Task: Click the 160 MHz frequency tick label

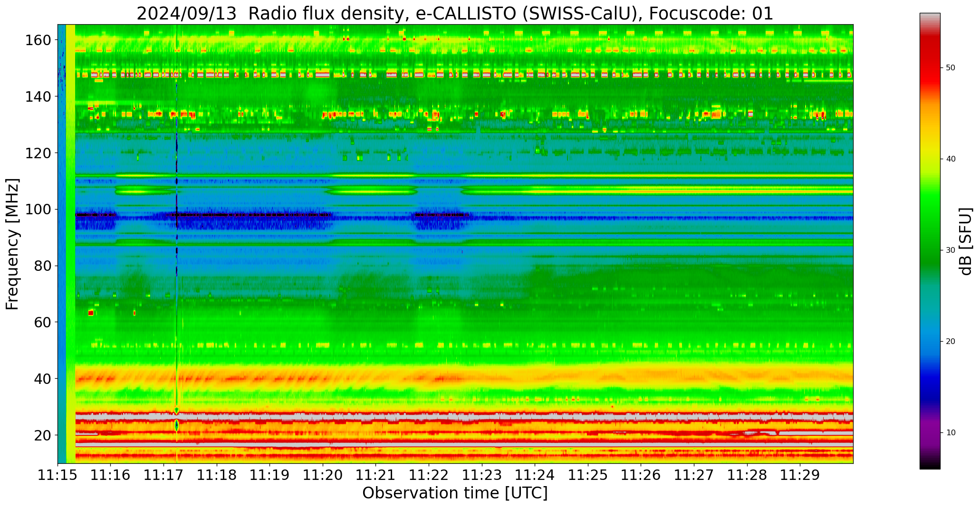Action: coord(38,40)
